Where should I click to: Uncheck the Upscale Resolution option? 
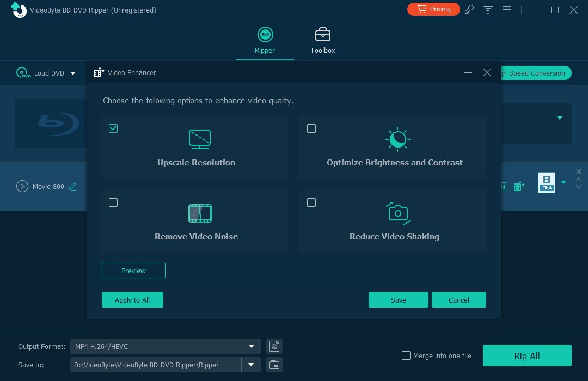coord(113,128)
